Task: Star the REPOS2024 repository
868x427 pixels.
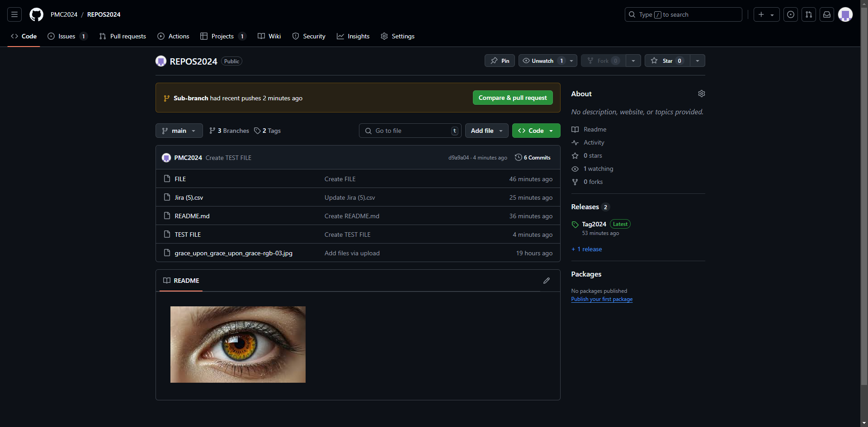Action: click(x=667, y=61)
